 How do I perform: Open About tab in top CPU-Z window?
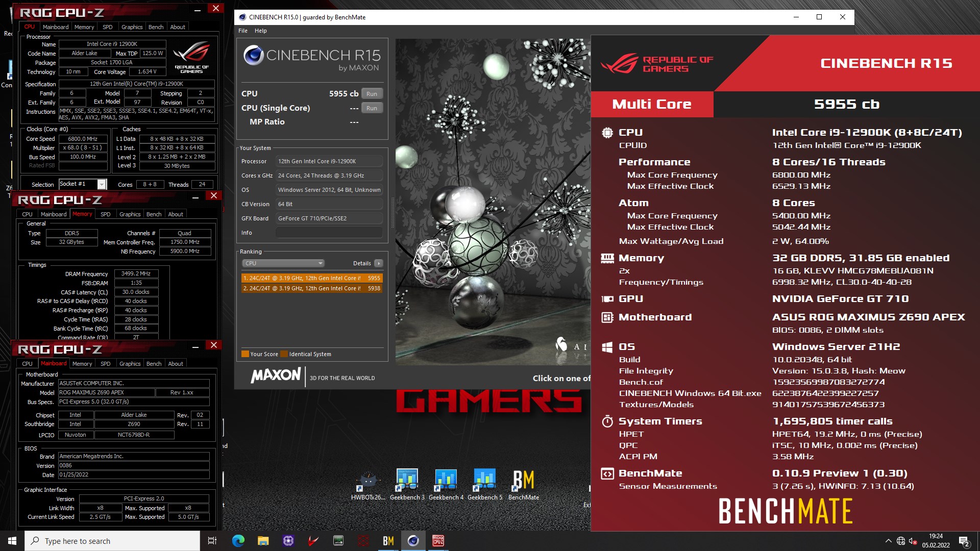coord(178,27)
